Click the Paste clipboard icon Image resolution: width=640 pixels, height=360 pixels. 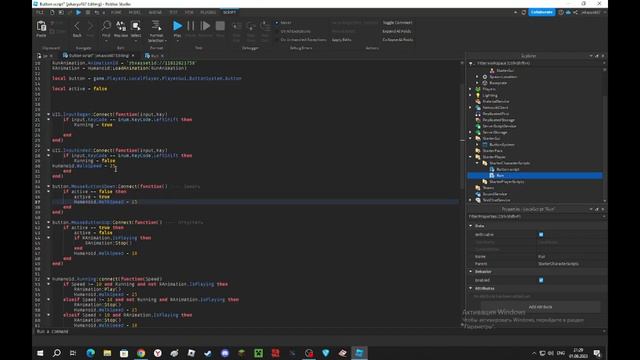click(x=41, y=27)
